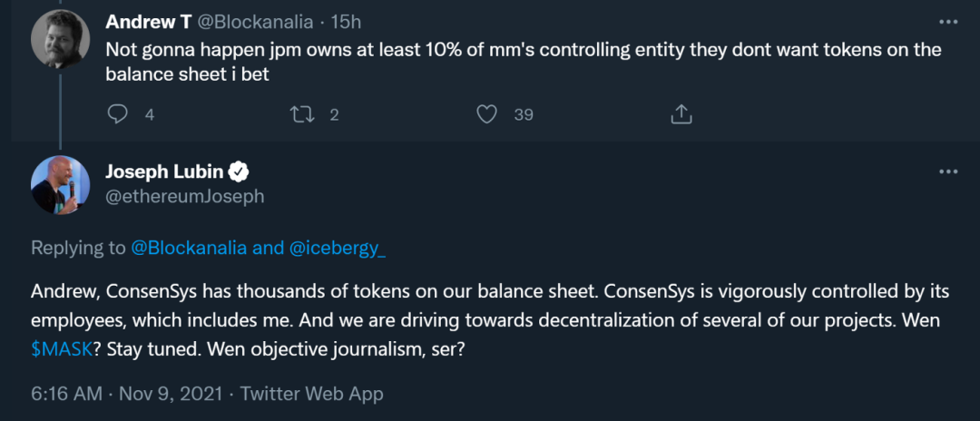980x421 pixels.
Task: Retweet Andrew T's tweet
Action: pos(302,114)
